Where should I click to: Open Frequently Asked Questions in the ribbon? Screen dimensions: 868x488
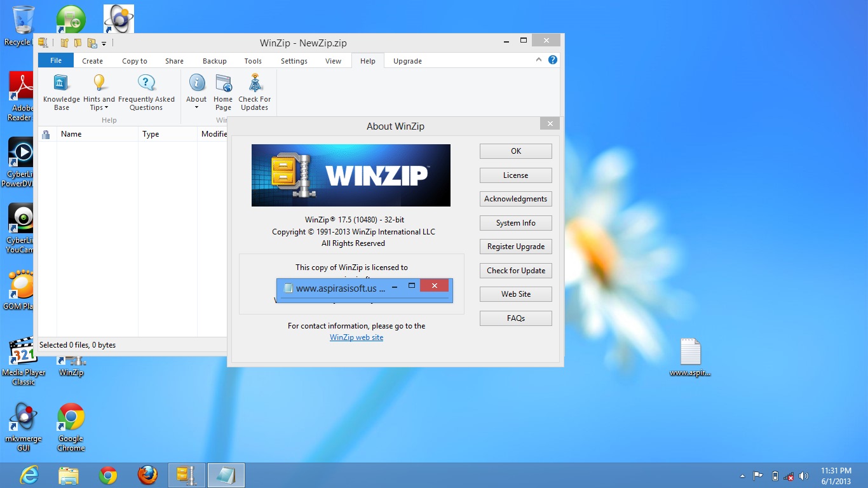click(146, 93)
